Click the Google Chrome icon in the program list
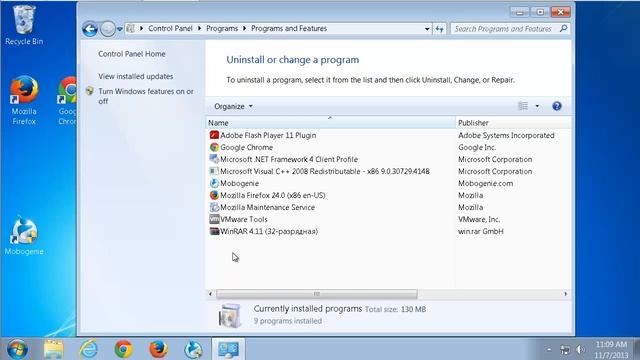 point(214,147)
